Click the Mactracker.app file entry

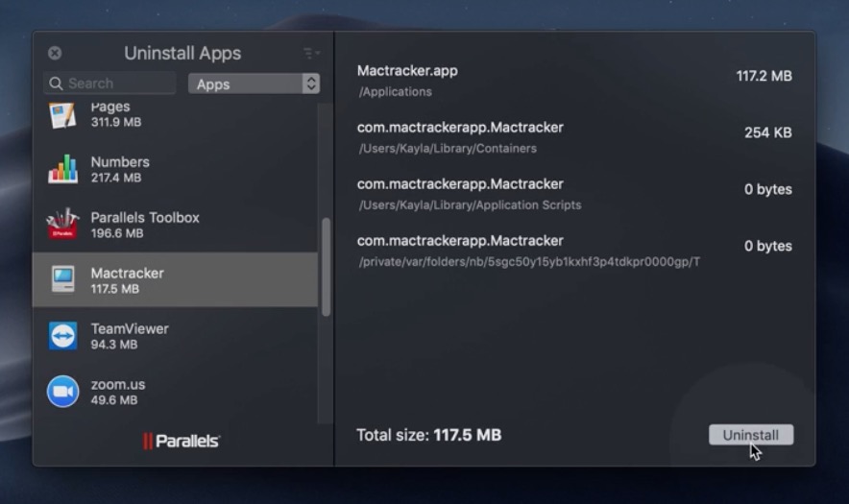point(407,71)
